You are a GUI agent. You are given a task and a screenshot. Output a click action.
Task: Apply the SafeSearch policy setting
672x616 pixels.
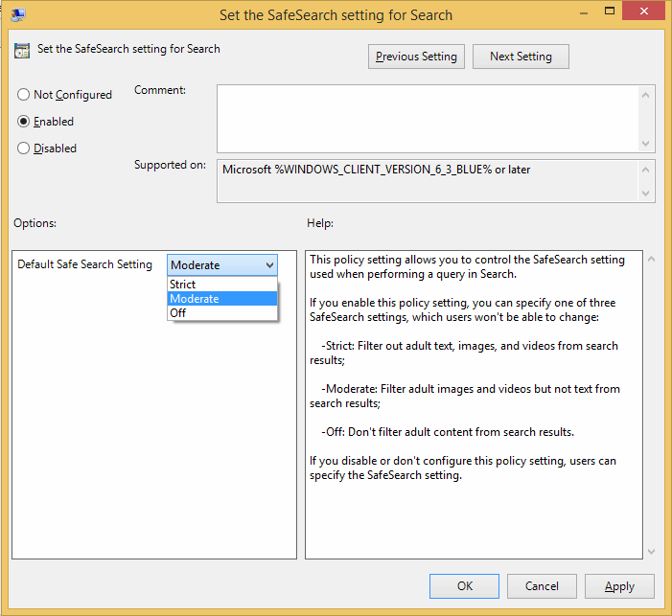pos(619,586)
